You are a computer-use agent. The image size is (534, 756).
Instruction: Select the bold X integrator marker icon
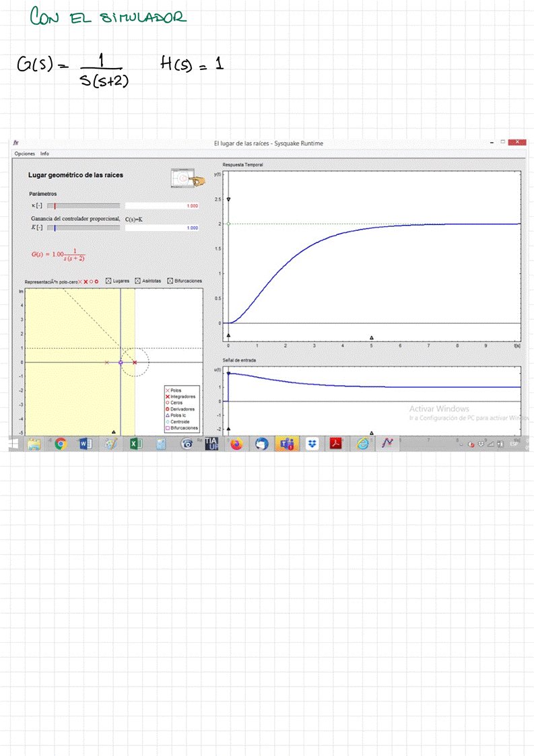(x=86, y=281)
